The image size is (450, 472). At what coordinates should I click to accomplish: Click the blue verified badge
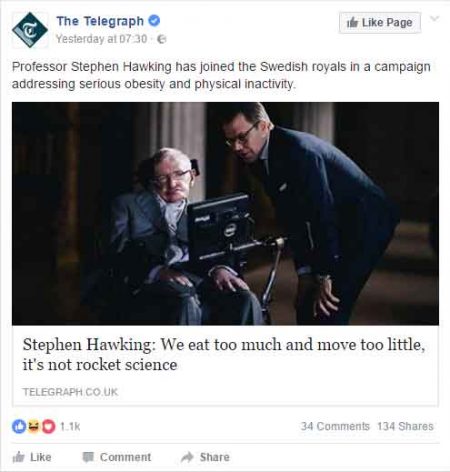pos(154,21)
